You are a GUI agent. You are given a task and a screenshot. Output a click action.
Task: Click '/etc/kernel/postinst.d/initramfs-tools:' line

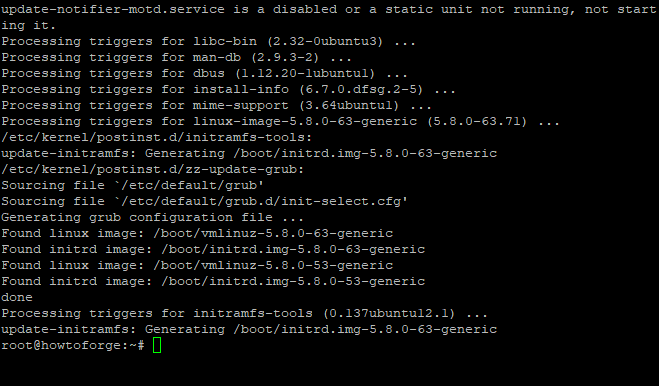coord(157,137)
